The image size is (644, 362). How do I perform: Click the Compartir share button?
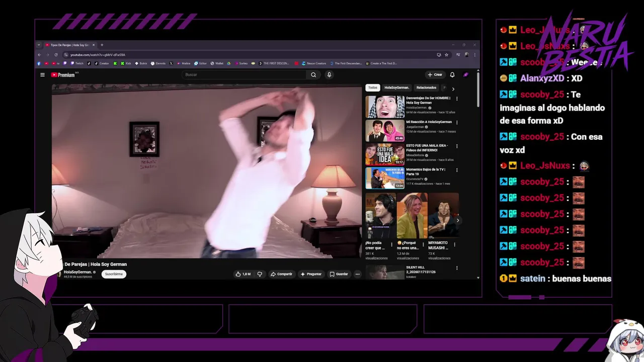click(281, 274)
